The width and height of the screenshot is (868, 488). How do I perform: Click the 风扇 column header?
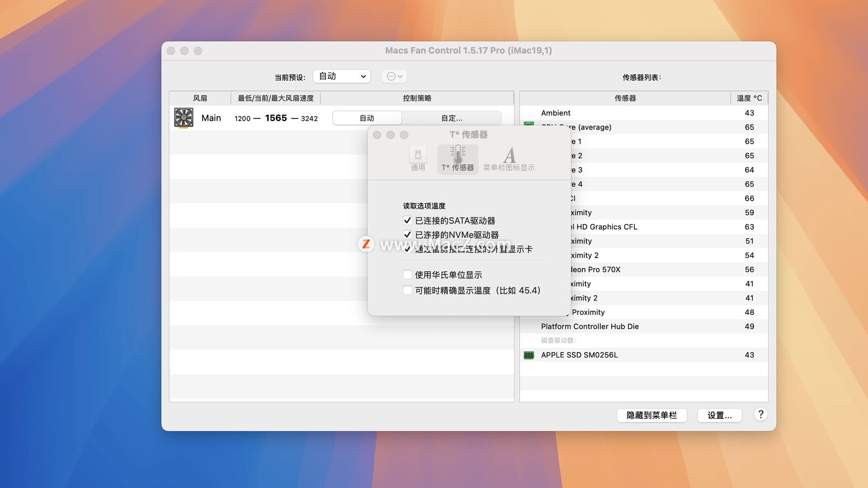pyautogui.click(x=200, y=98)
